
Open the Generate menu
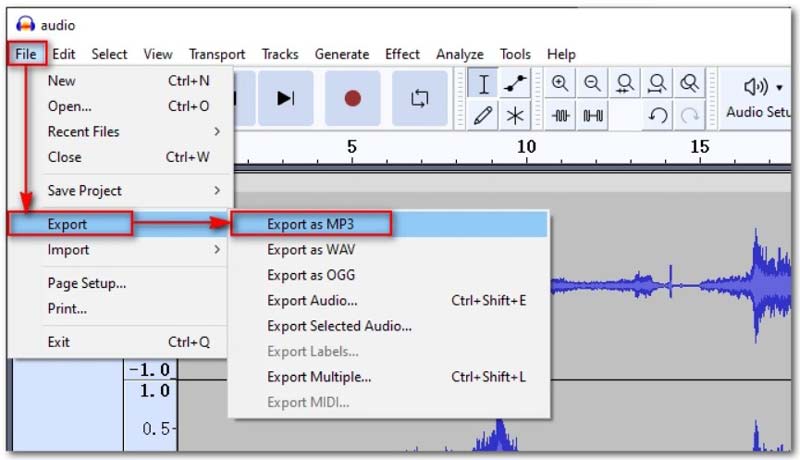click(x=342, y=54)
